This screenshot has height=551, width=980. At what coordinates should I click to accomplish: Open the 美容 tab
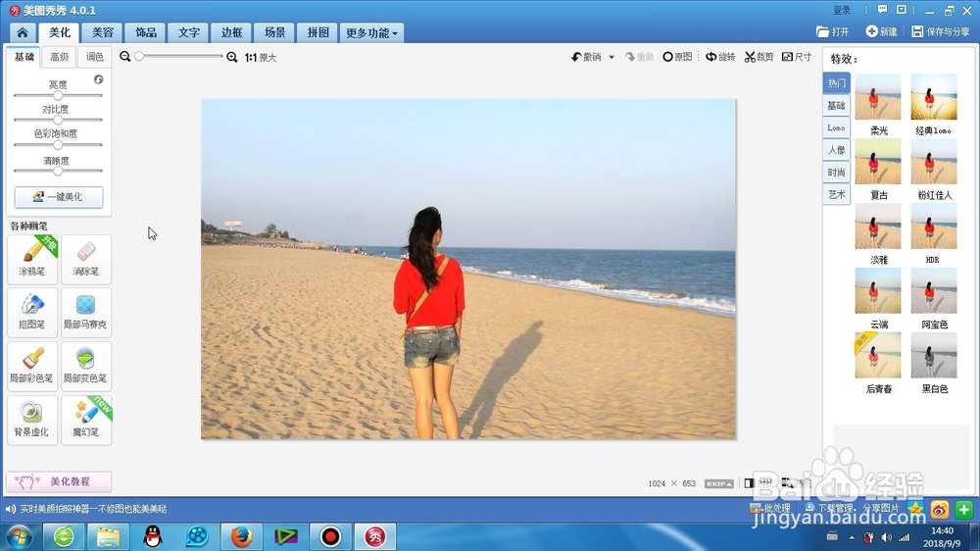point(103,32)
